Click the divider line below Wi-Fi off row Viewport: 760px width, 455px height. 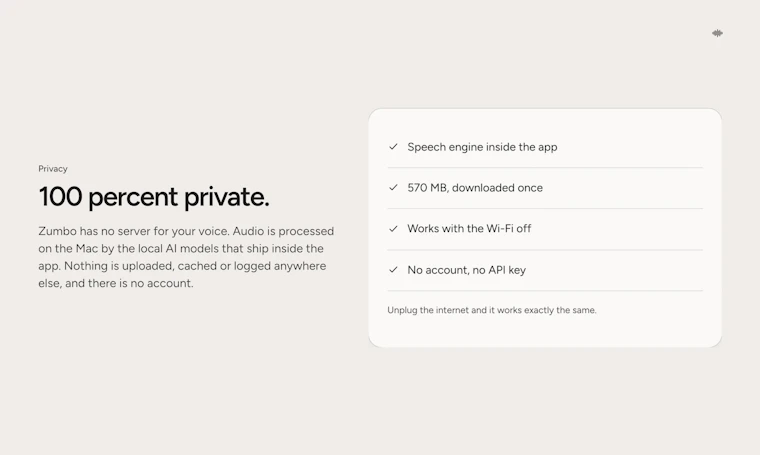pyautogui.click(x=545, y=250)
